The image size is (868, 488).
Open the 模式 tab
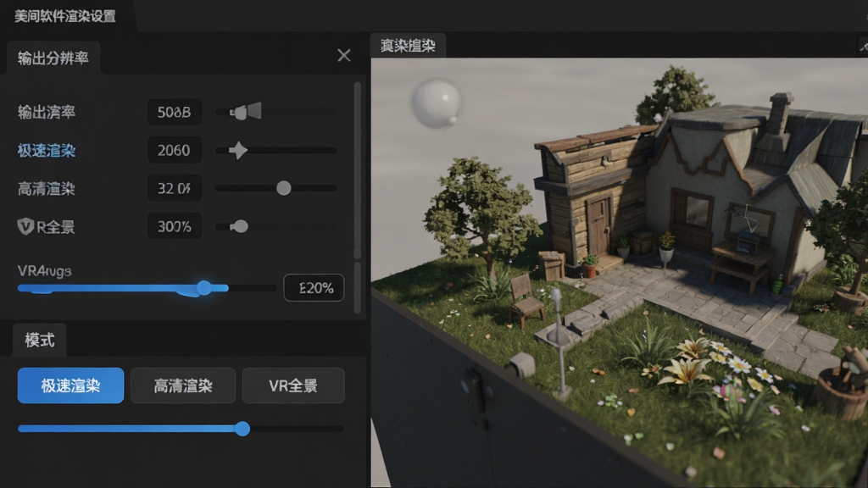click(39, 340)
